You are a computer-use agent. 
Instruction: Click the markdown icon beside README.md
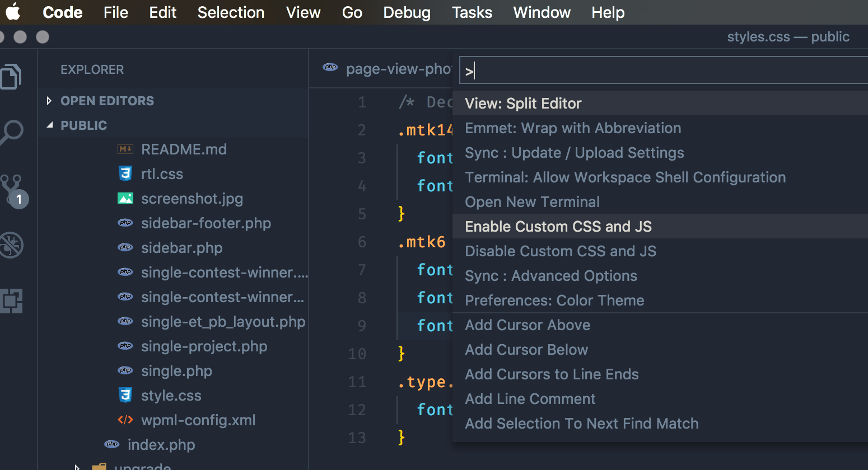[125, 149]
